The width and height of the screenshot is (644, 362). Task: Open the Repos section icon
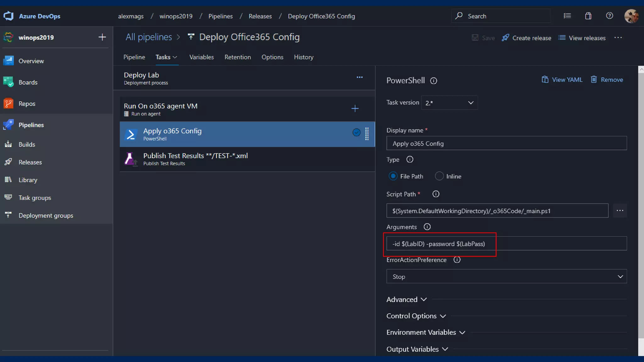pyautogui.click(x=8, y=103)
